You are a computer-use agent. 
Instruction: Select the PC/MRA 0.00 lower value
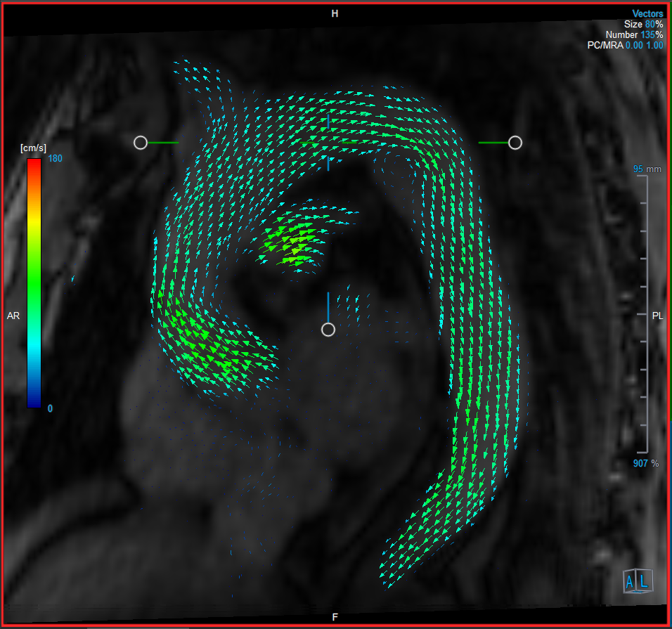[634, 46]
